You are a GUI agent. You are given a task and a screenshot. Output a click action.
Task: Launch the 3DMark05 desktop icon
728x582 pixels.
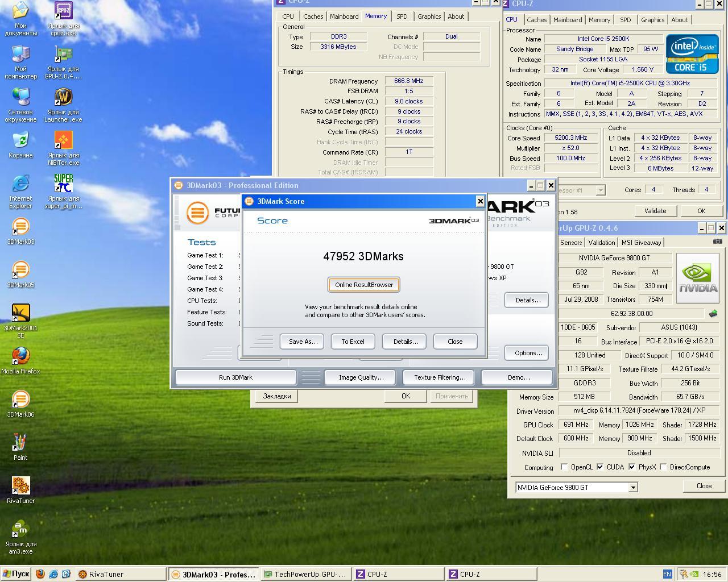(x=20, y=275)
